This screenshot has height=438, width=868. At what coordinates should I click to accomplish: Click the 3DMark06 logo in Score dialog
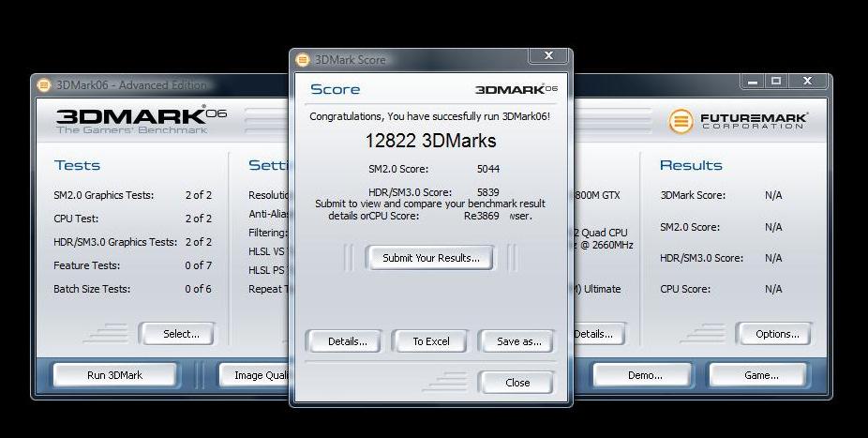click(516, 89)
